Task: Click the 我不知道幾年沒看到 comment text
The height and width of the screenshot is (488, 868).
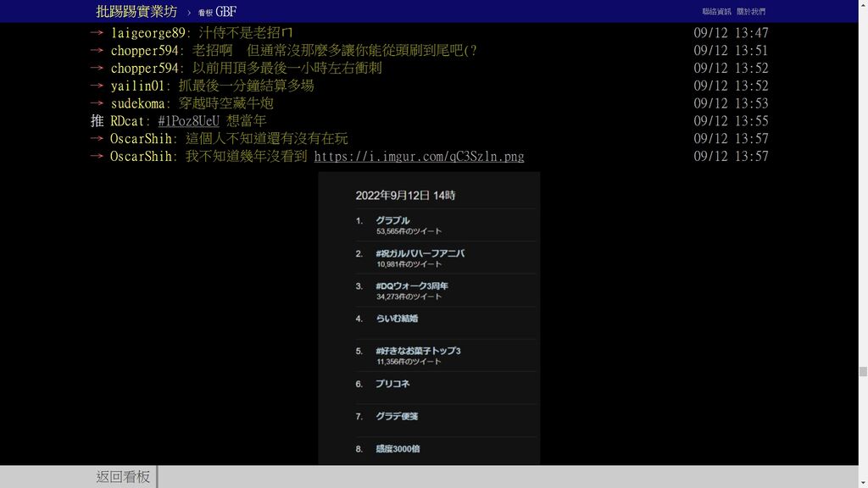Action: (x=247, y=157)
